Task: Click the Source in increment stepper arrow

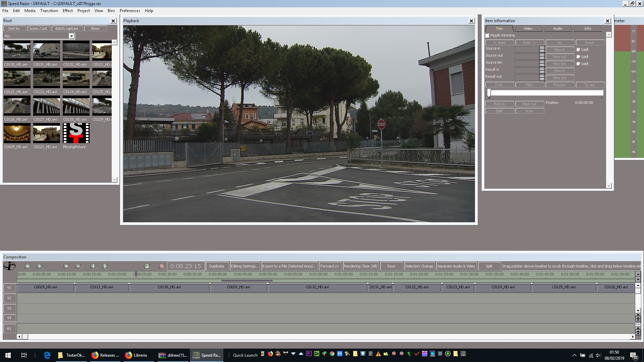Action: click(542, 47)
